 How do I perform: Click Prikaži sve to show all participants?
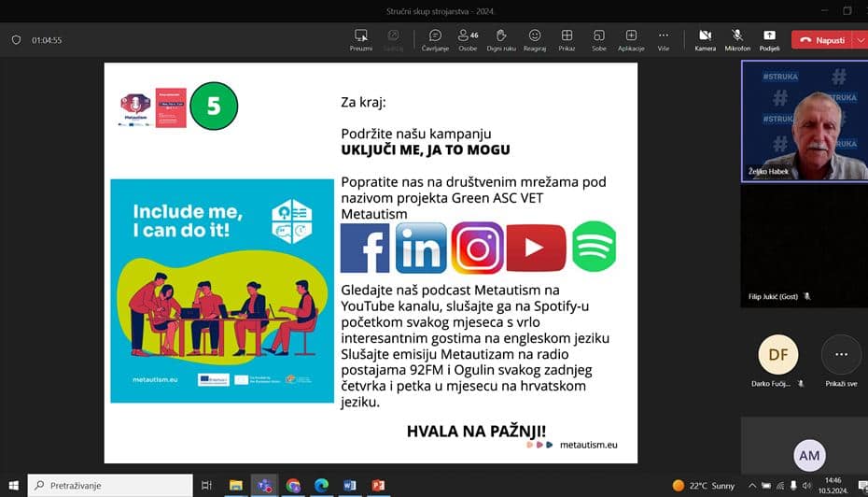click(x=841, y=361)
